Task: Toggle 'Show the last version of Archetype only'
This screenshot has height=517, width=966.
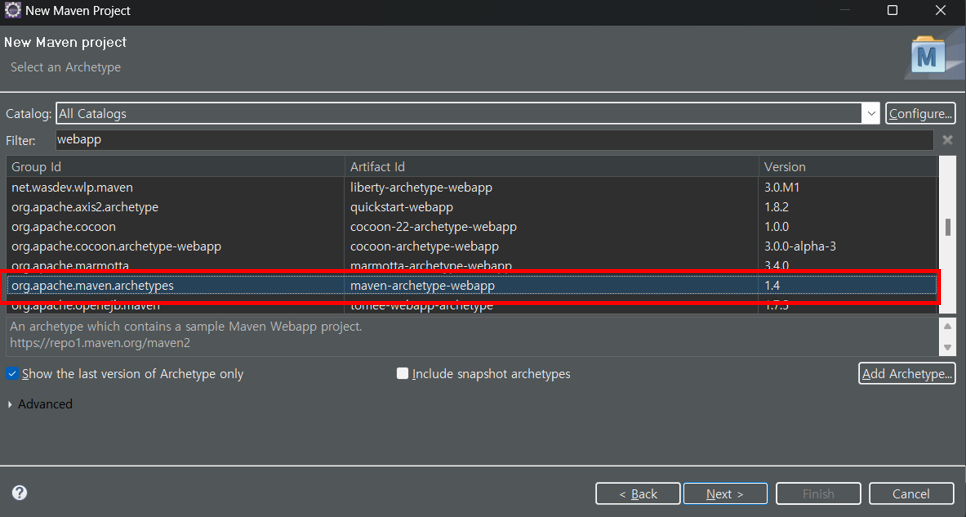Action: tap(12, 373)
